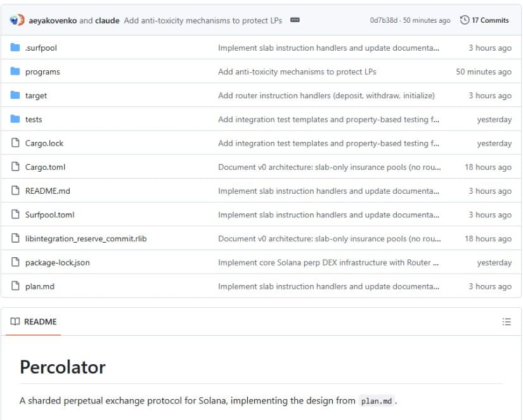Open the aeyakovenko author profile link

[x=53, y=20]
